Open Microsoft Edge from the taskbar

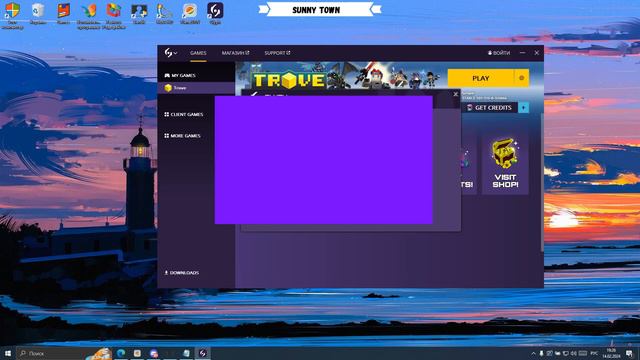pos(121,353)
